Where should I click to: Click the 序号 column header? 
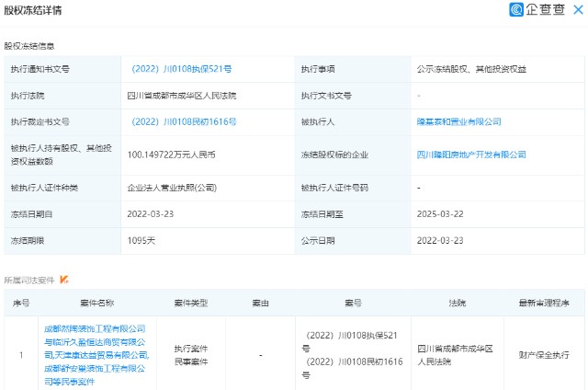(x=21, y=303)
